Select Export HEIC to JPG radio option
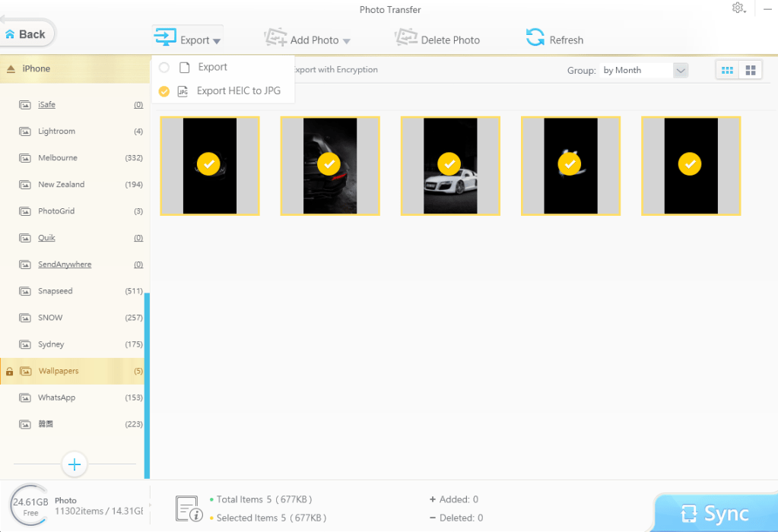 click(164, 91)
